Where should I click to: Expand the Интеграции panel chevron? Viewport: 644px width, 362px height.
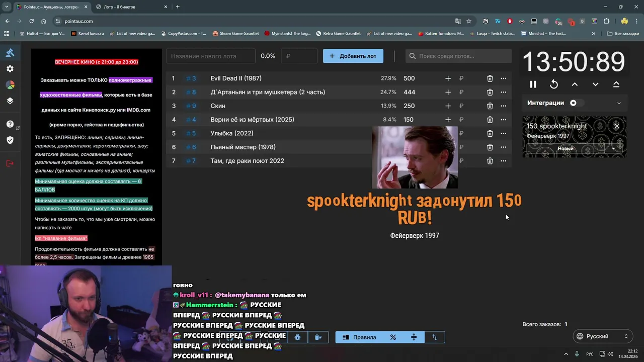pos(619,103)
